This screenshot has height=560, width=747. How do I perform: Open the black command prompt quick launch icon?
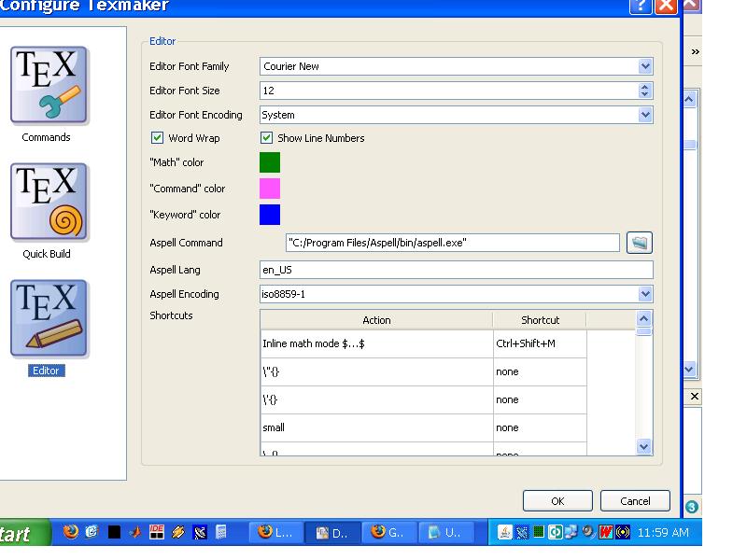click(x=114, y=532)
